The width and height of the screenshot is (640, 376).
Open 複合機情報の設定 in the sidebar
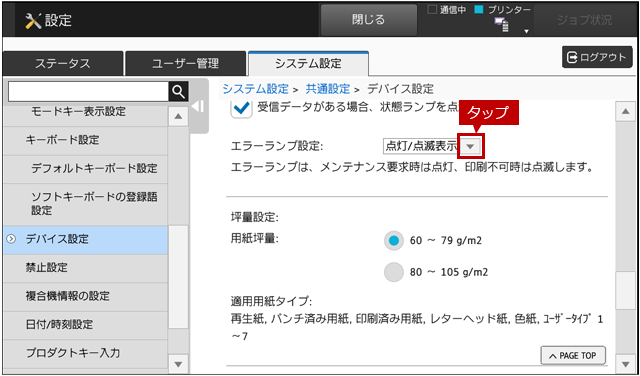85,296
